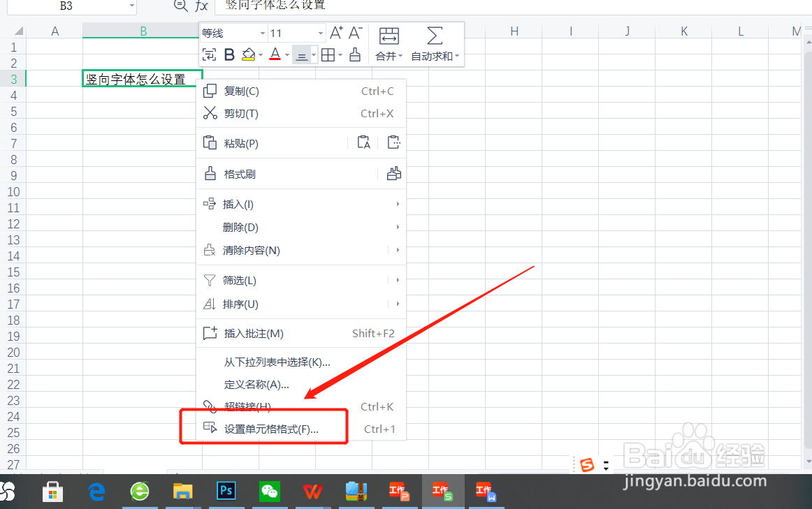The image size is (812, 509).
Task: Choose 插入批注(M) to add comment
Action: [x=301, y=334]
